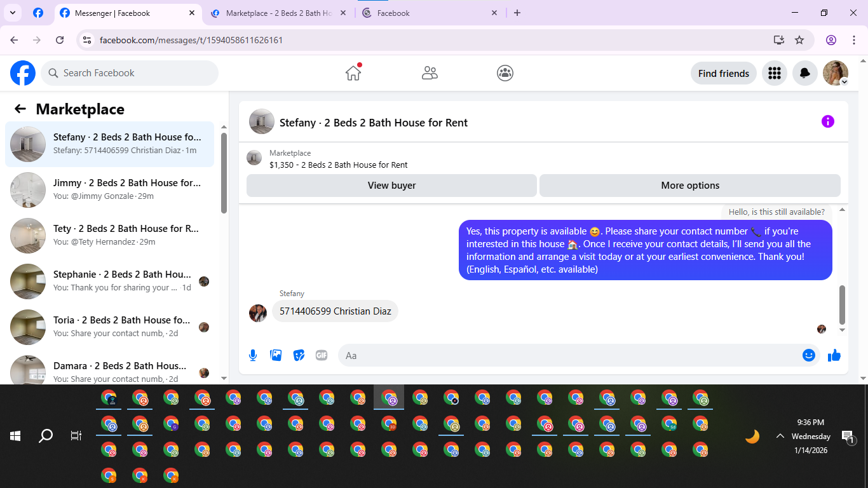This screenshot has height=488, width=868.
Task: Click the Stefany chat header title
Action: [374, 123]
